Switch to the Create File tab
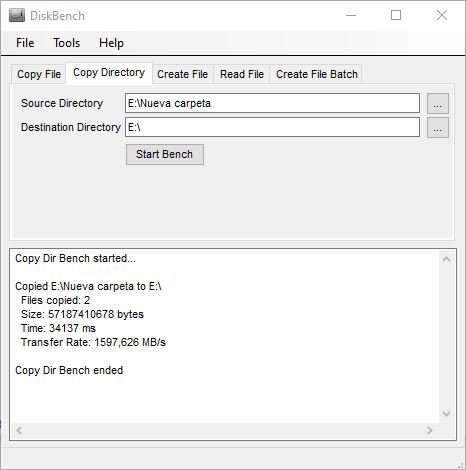This screenshot has height=470, width=466. 182,74
